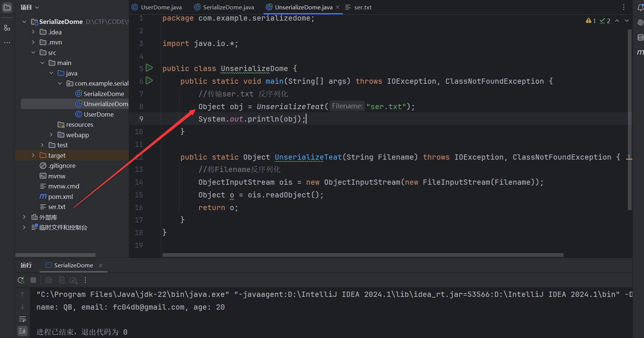
Task: Open the Structure tool window icon
Action: pos(7,28)
